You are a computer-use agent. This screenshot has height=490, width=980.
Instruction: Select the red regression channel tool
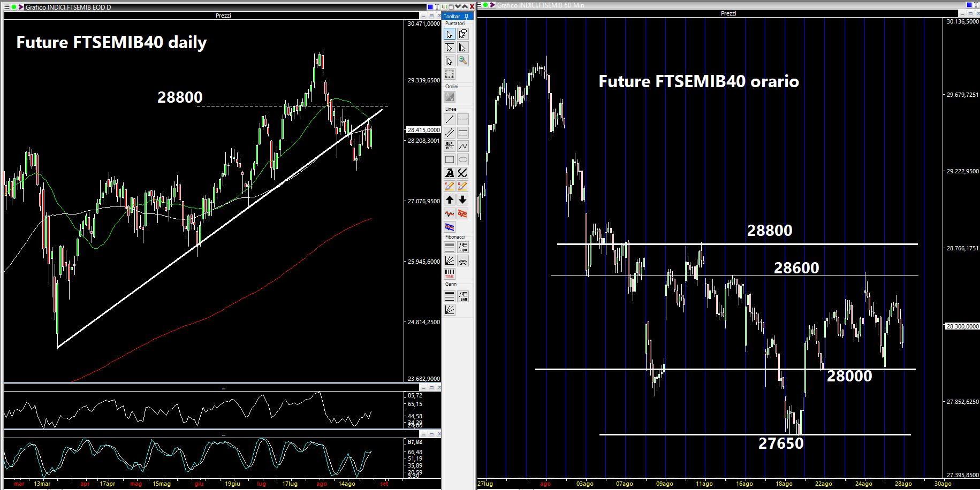tap(462, 213)
